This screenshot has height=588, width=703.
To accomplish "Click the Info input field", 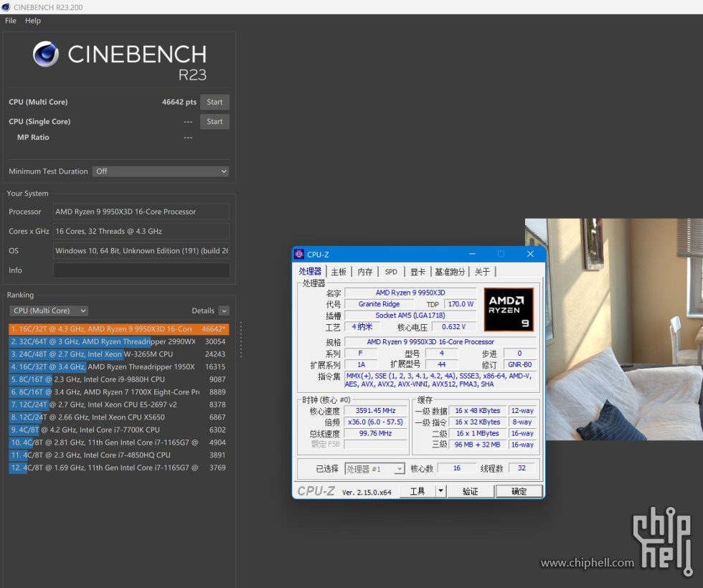I will [x=141, y=270].
